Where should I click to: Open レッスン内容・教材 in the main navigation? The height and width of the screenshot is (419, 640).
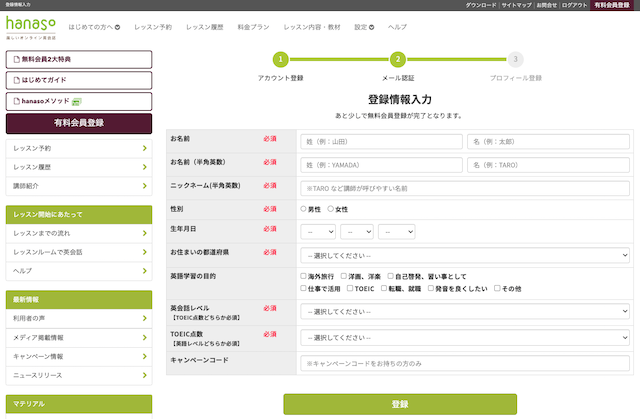[312, 27]
